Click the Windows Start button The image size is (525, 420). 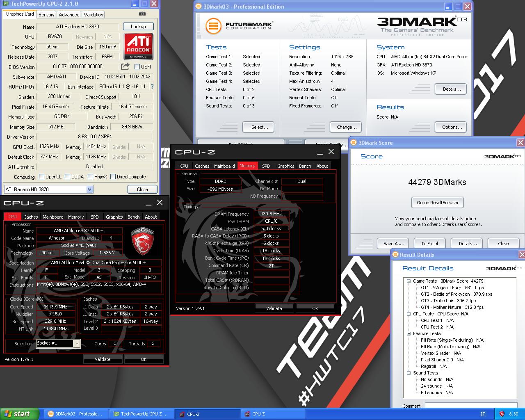[x=19, y=414]
